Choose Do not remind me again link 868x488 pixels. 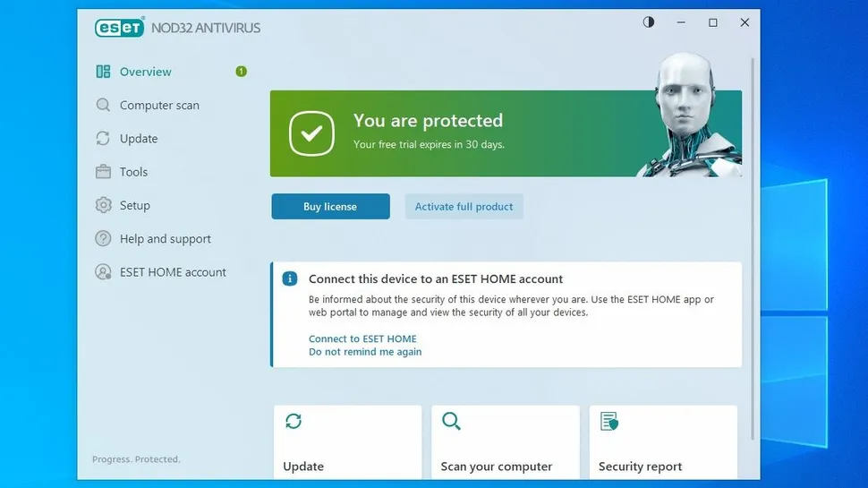(x=365, y=352)
